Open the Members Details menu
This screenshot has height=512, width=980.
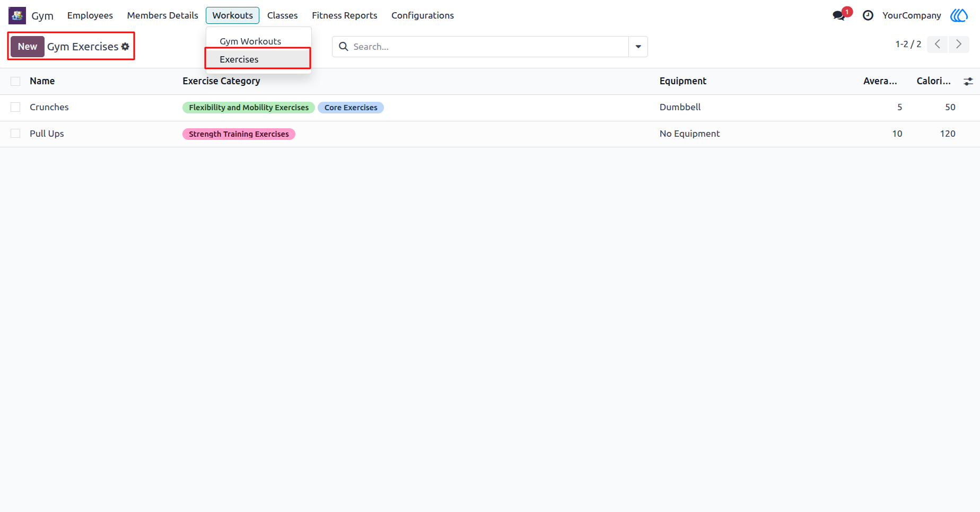pos(163,15)
